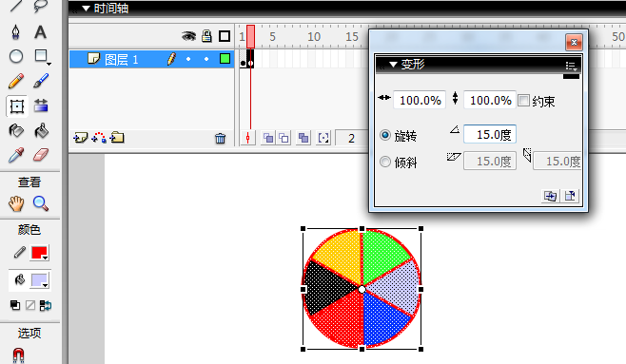Toggle show/hide all layers eye icon
The width and height of the screenshot is (626, 364).
point(188,37)
